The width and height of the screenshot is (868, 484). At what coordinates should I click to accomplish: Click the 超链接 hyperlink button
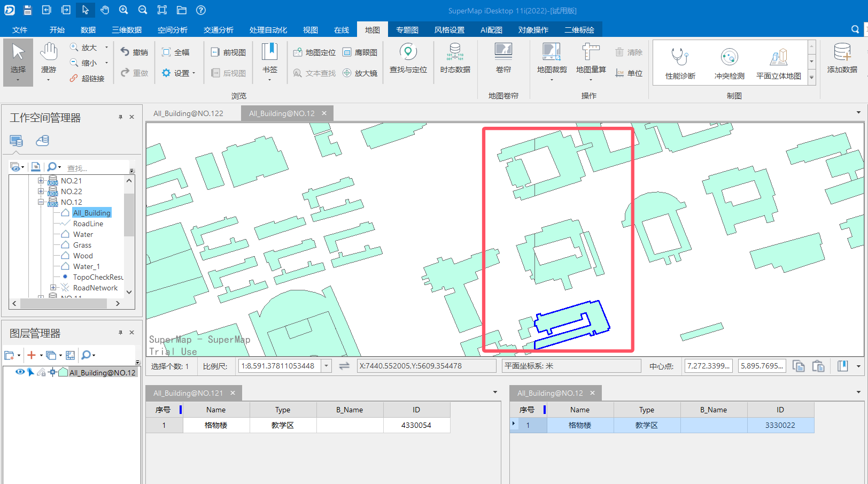tap(87, 79)
